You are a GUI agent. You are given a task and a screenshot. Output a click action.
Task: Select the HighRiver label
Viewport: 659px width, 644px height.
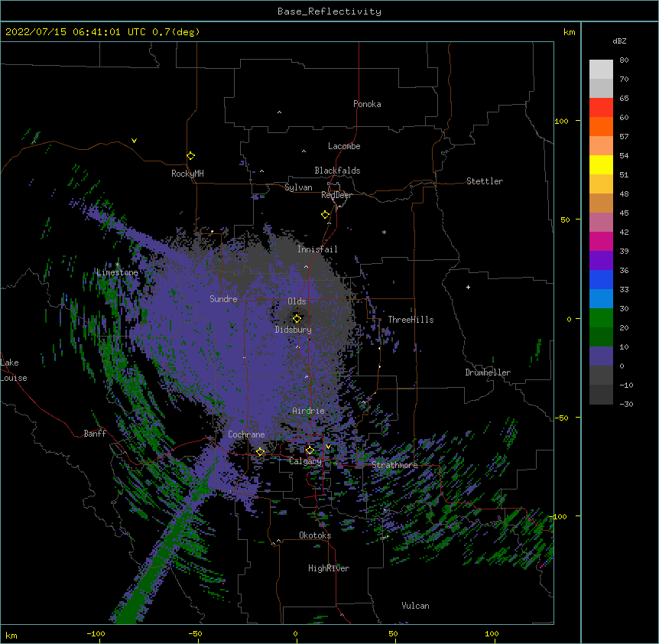coord(329,568)
